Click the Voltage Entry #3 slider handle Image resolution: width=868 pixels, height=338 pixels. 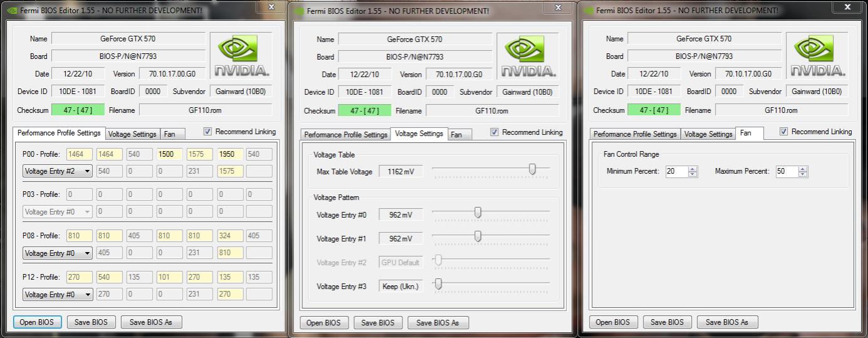tap(438, 284)
